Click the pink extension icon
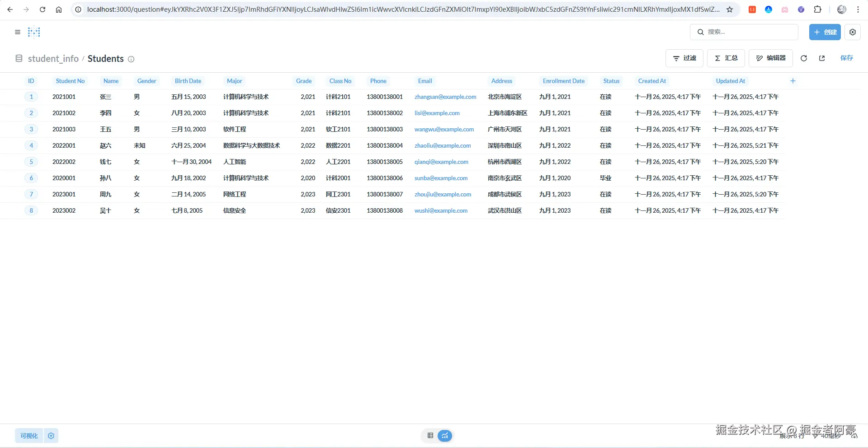 (x=785, y=9)
